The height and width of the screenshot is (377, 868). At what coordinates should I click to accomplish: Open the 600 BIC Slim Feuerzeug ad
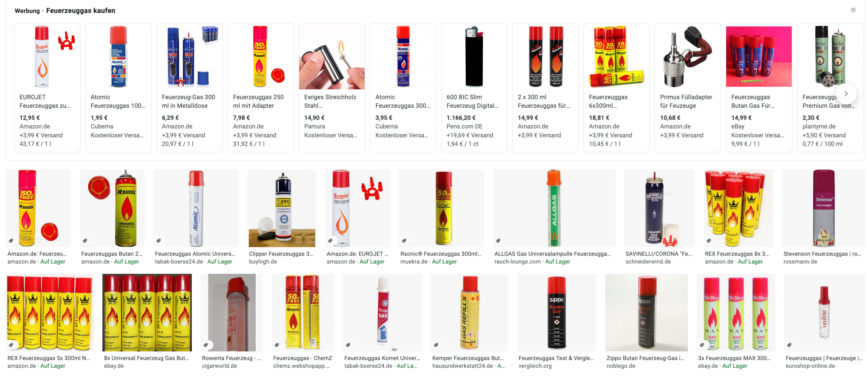[x=474, y=88]
